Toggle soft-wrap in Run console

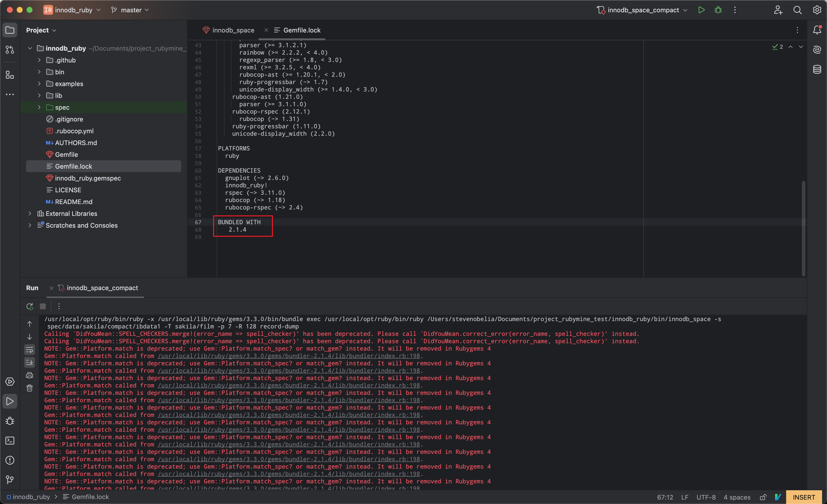pyautogui.click(x=30, y=350)
